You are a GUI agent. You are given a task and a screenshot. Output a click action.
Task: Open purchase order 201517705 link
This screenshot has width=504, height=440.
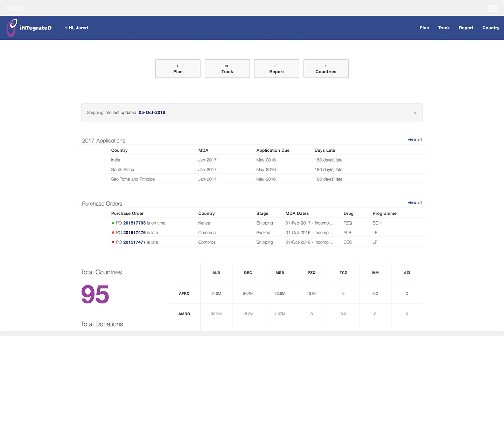[134, 223]
